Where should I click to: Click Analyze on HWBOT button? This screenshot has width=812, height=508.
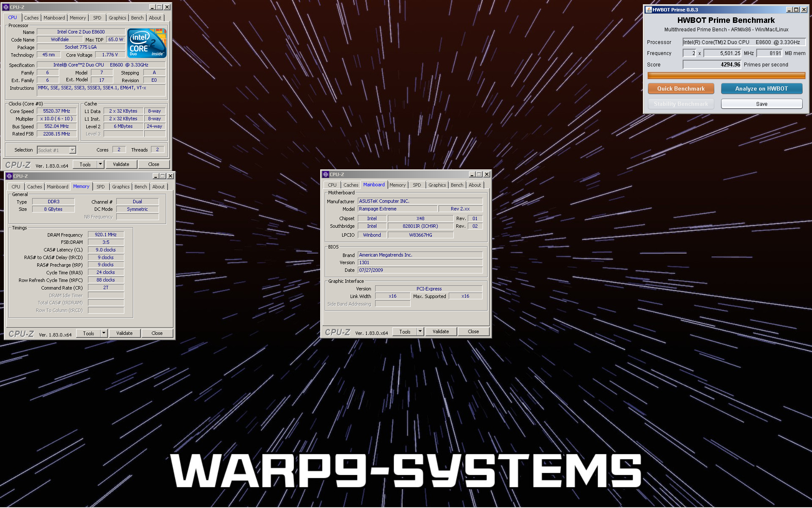(762, 88)
